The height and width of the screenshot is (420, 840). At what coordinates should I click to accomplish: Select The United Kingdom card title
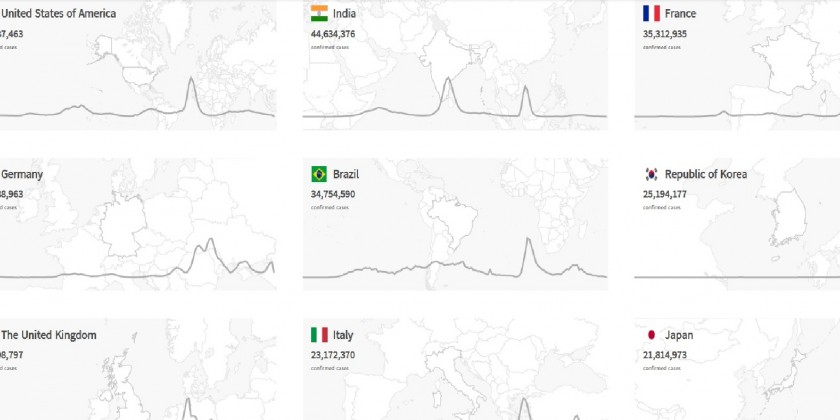pos(49,335)
